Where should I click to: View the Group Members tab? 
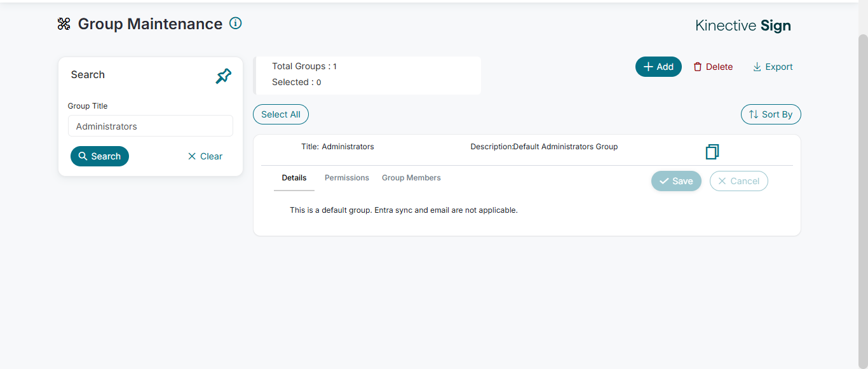coord(411,178)
